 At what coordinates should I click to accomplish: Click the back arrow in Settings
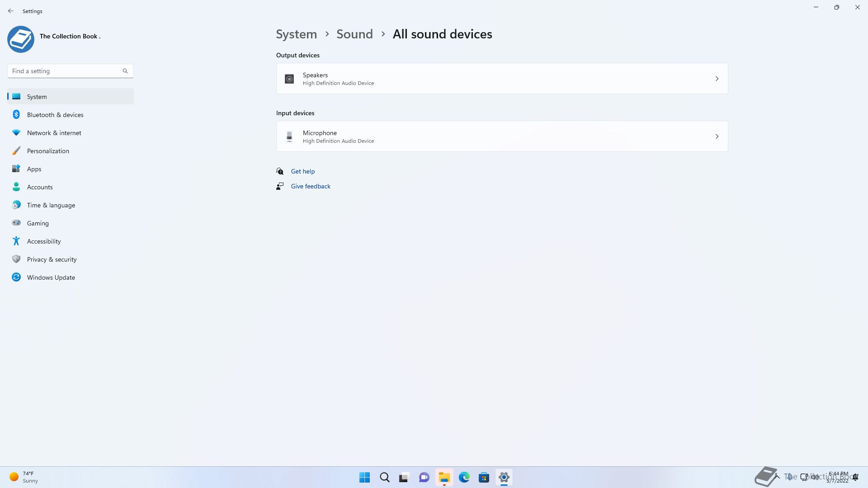pos(11,11)
